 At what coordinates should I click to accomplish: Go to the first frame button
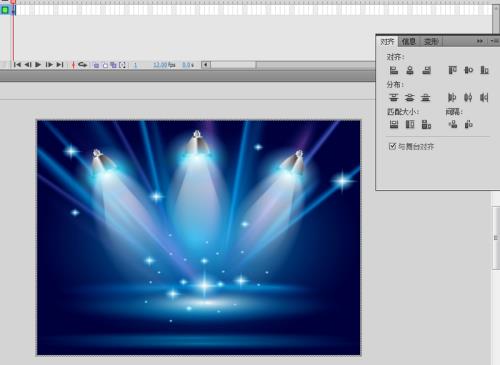pos(17,65)
